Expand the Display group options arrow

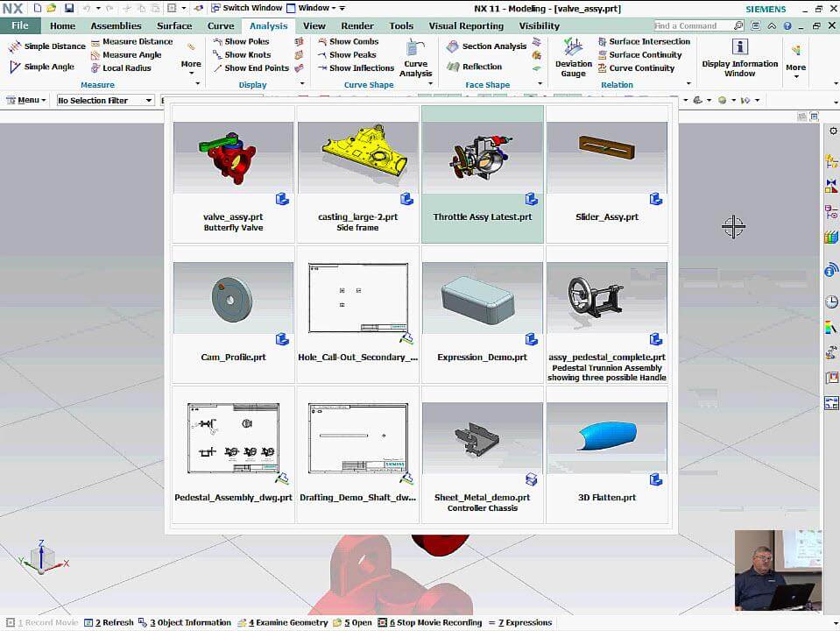tap(302, 83)
